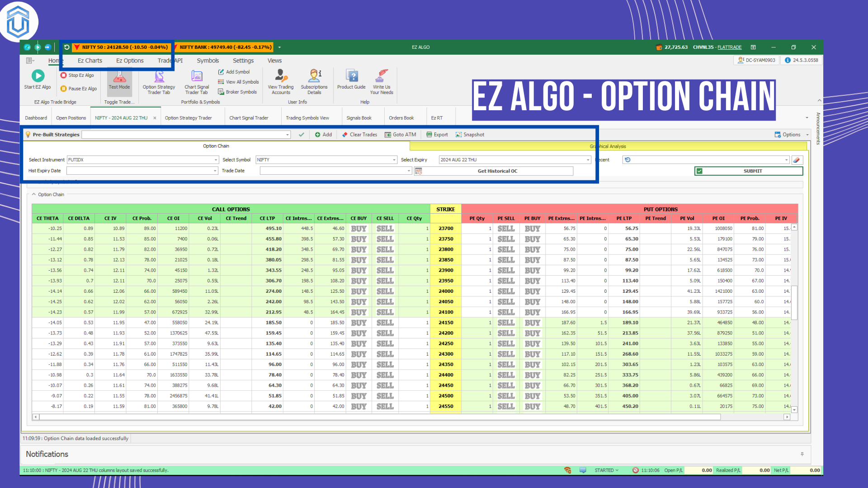The width and height of the screenshot is (868, 488).
Task: Click Clear Trades eraser icon
Action: coord(345,135)
